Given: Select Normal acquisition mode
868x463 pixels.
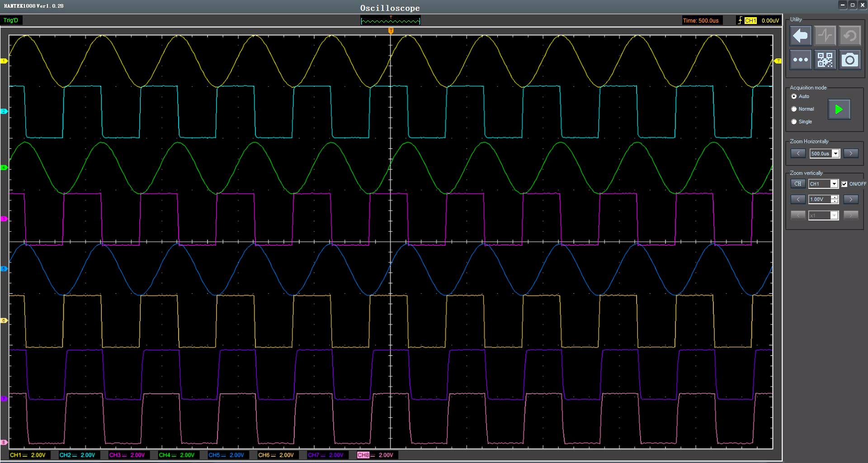Looking at the screenshot, I should click(794, 109).
